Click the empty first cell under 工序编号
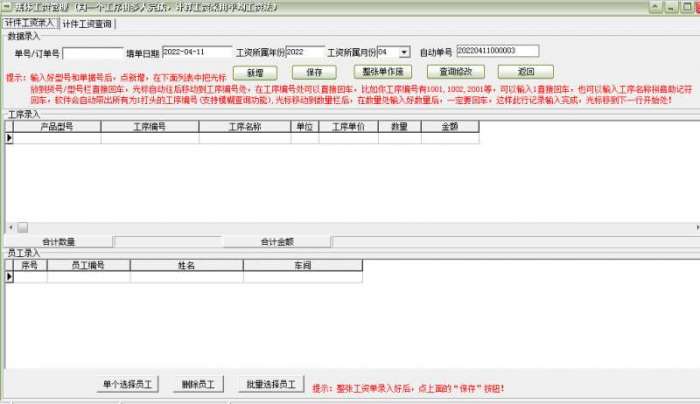This screenshot has width=700, height=404. [x=150, y=138]
